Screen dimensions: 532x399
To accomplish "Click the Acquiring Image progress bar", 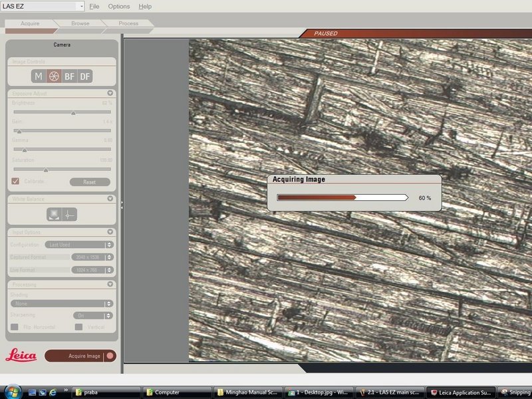I will coord(342,198).
